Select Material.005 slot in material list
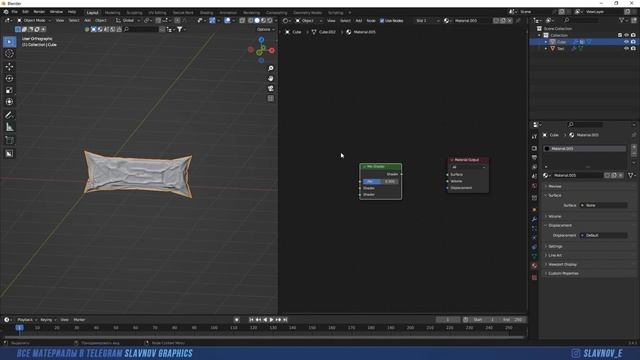Screen dimensions: 640x360 tap(584, 149)
